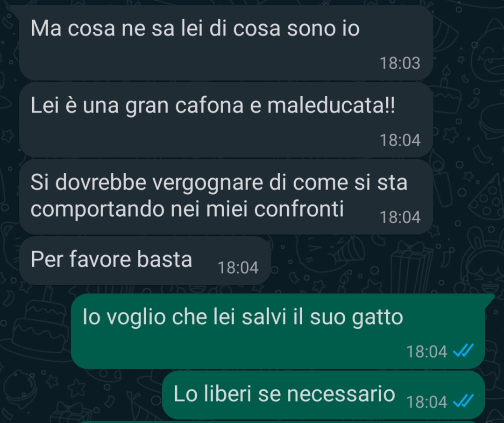Select the "Per favore basta" message
Image resolution: width=504 pixels, height=423 pixels.
point(145,261)
